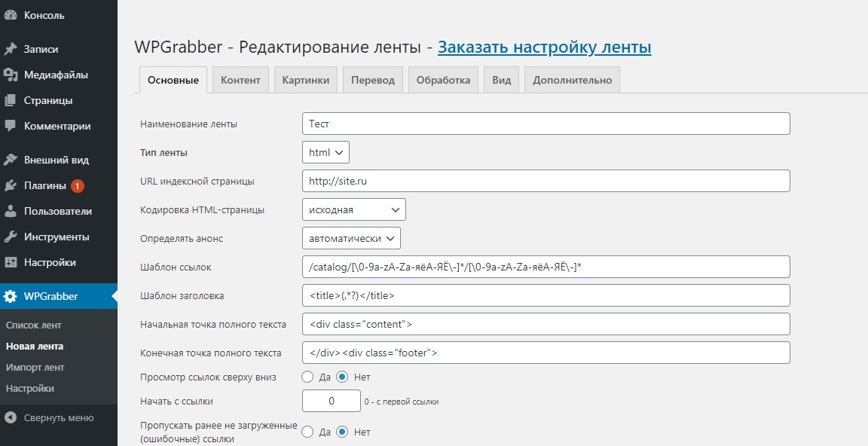This screenshot has width=868, height=446.
Task: Click the Записи pushpin icon
Action: 10,49
